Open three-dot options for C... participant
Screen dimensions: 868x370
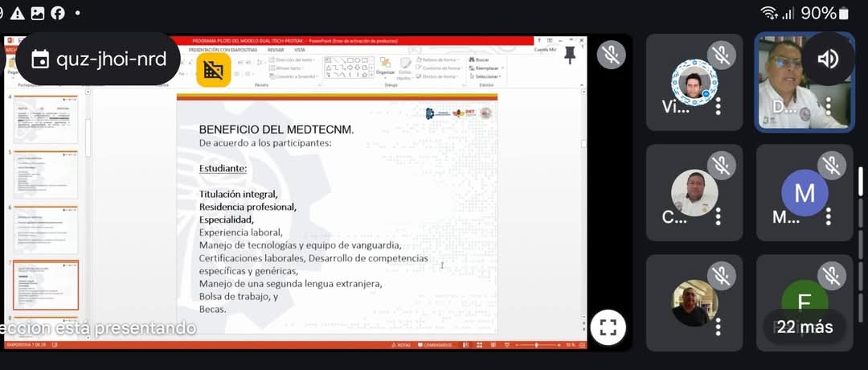point(718,216)
